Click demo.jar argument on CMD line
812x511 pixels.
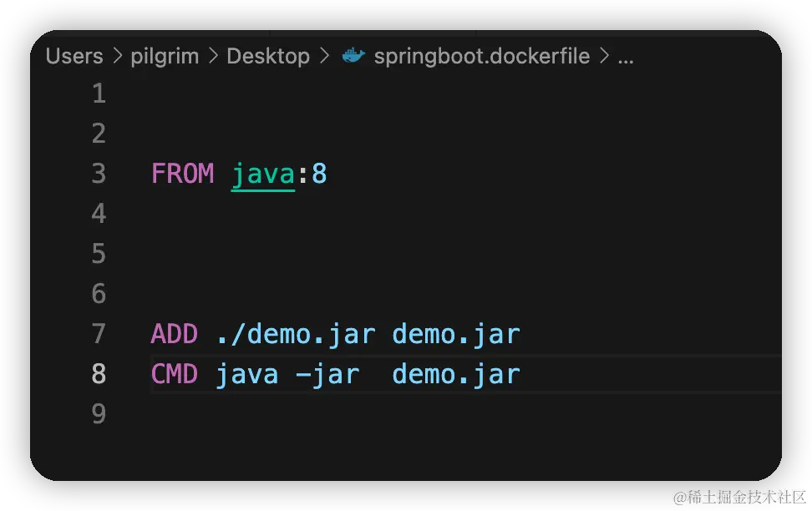click(x=456, y=376)
